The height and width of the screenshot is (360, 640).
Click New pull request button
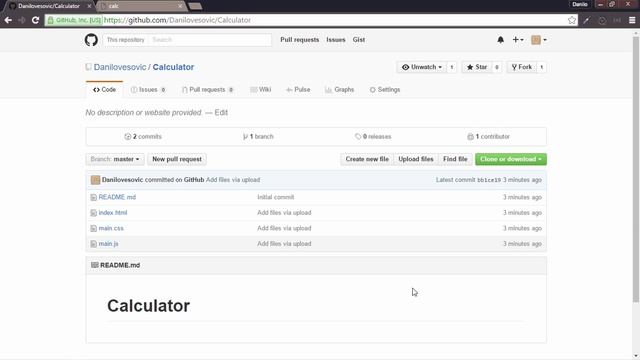[x=177, y=159]
